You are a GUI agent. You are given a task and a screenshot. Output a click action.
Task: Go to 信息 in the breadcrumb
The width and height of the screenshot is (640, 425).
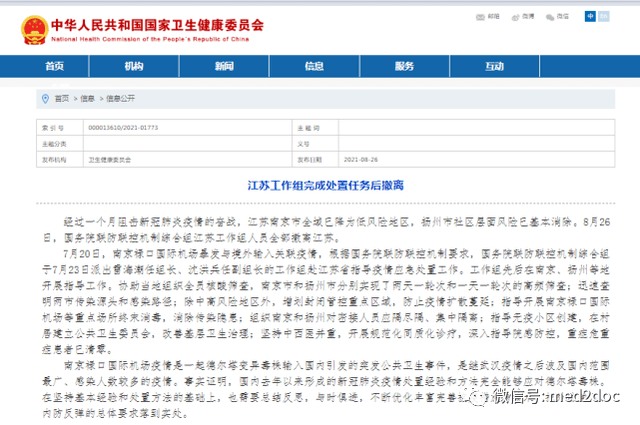(87, 99)
